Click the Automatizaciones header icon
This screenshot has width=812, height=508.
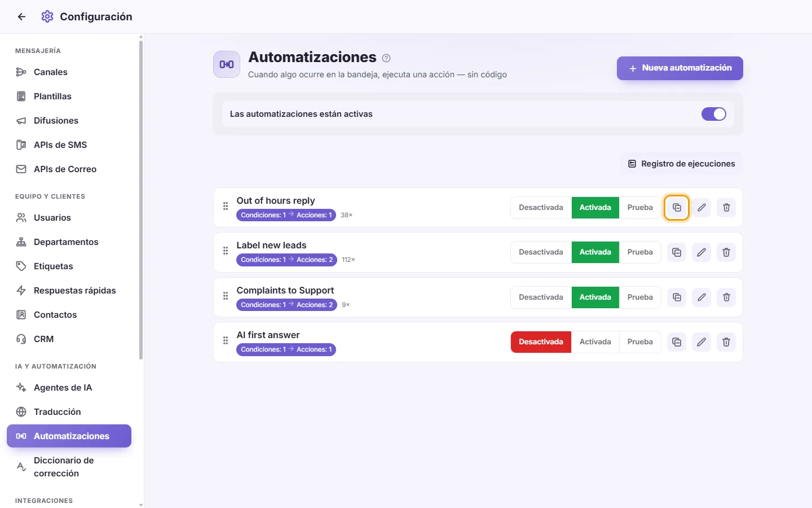[227, 64]
